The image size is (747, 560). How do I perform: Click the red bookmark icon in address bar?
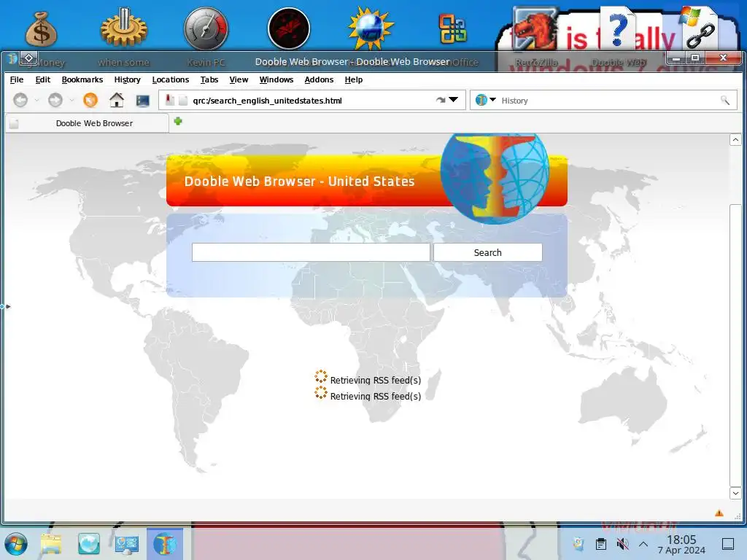[170, 100]
